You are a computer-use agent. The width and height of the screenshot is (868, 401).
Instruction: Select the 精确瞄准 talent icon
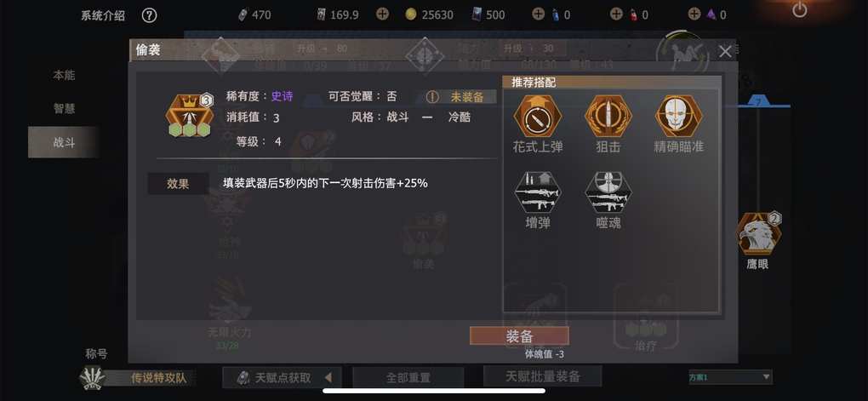pos(679,117)
